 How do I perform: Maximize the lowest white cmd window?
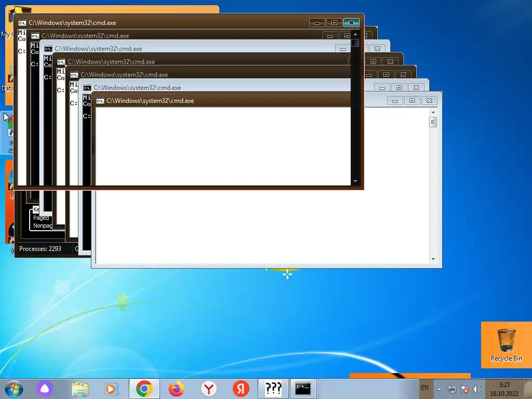[x=412, y=101]
